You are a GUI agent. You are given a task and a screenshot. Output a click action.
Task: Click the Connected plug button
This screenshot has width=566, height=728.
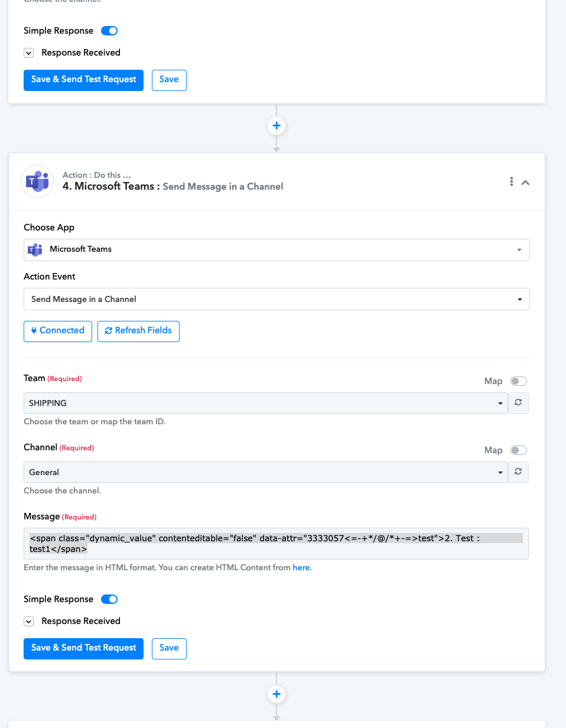coord(58,331)
